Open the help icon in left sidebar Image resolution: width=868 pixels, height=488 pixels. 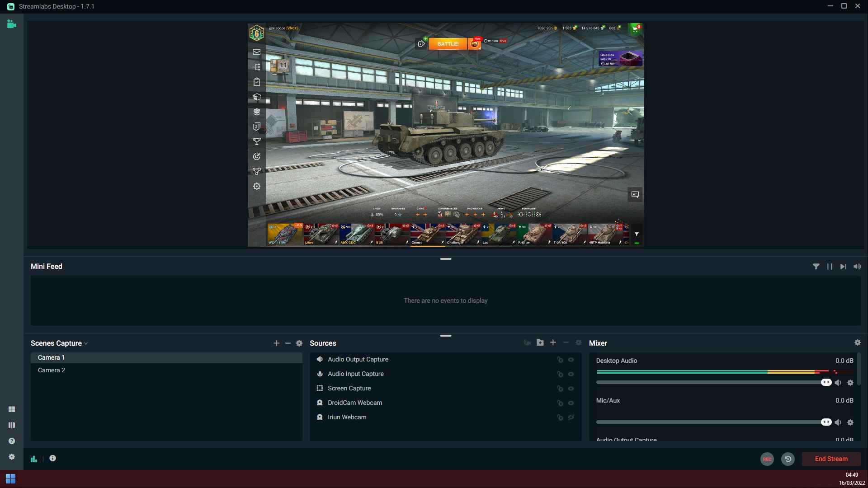(x=12, y=441)
